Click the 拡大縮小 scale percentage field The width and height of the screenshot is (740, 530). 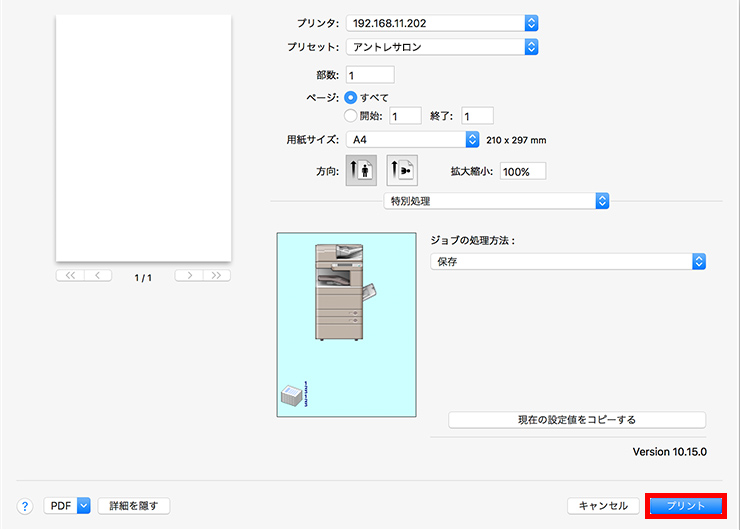tap(523, 171)
